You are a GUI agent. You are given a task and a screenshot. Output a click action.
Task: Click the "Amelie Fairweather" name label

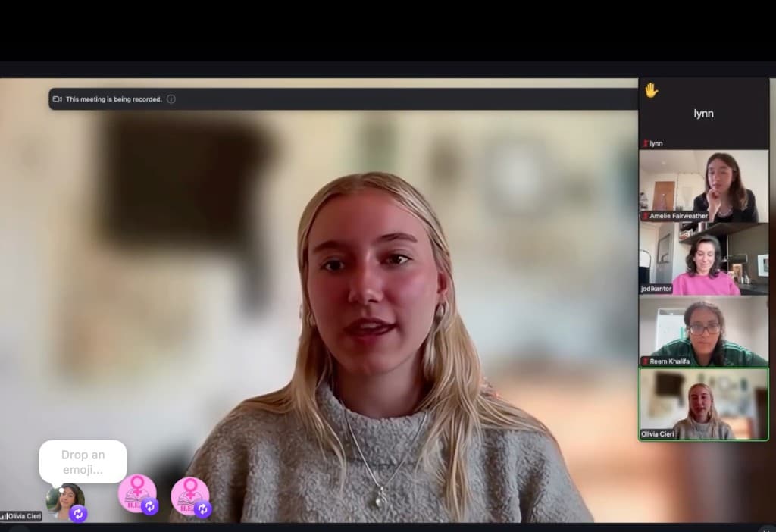pyautogui.click(x=678, y=216)
